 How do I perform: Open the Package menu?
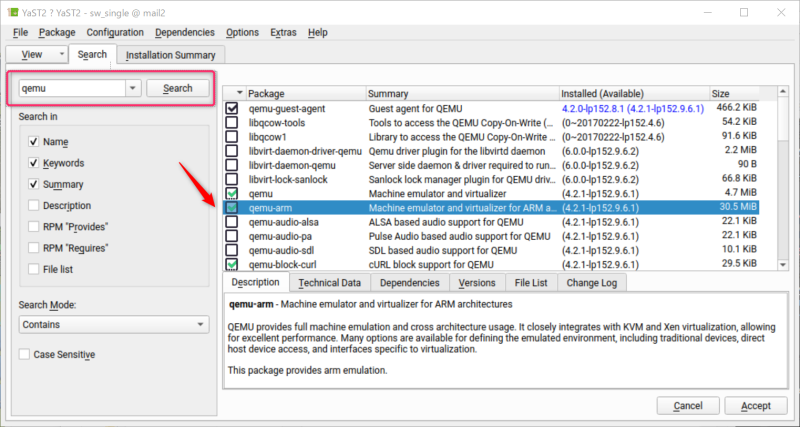57,32
